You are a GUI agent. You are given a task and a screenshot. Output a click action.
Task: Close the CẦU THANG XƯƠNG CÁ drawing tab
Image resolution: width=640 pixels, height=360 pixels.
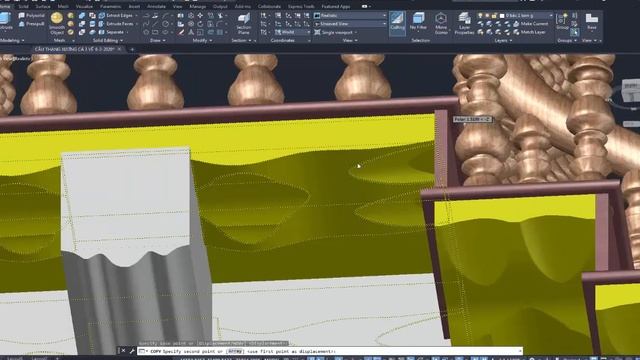pos(119,49)
